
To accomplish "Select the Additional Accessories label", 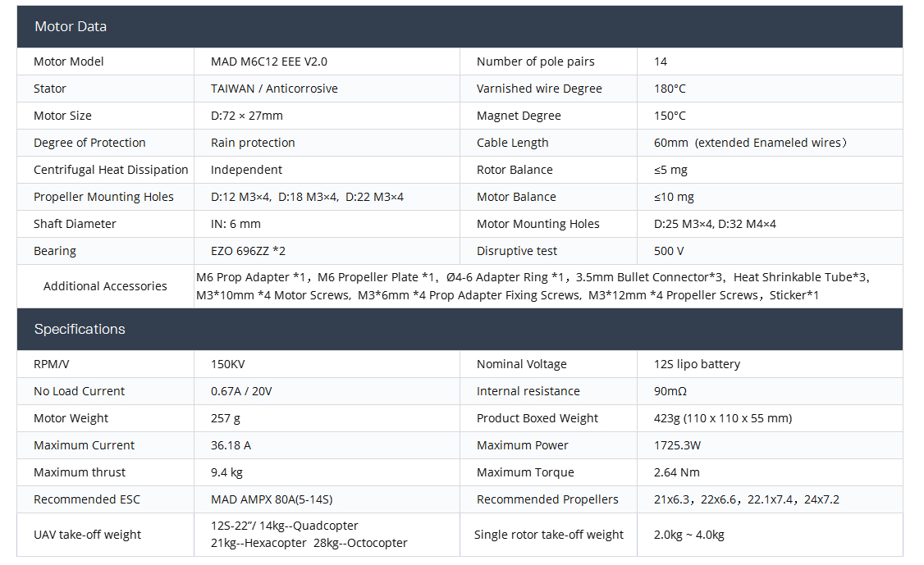I will [x=105, y=286].
